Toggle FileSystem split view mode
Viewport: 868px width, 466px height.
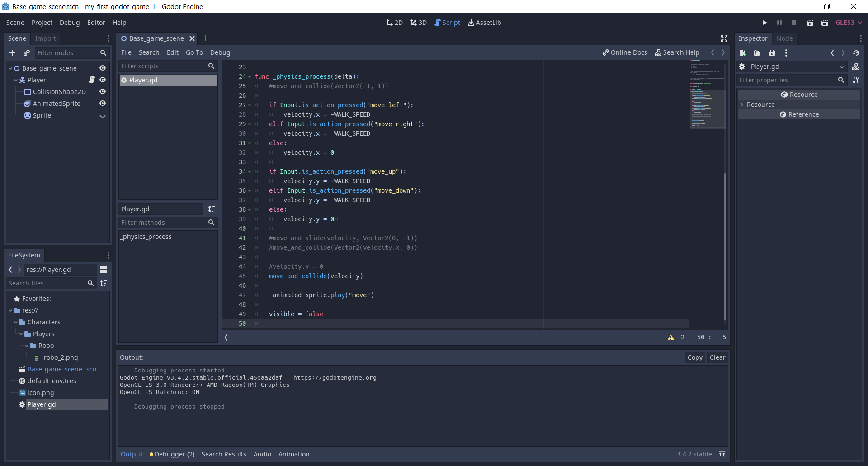tap(104, 270)
